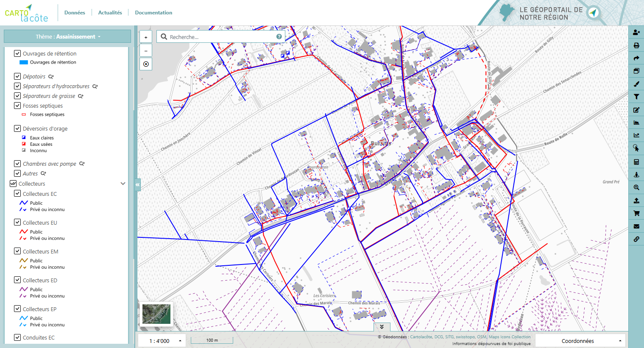Uncheck the Conduites EC layer
Image resolution: width=644 pixels, height=348 pixels.
point(17,337)
